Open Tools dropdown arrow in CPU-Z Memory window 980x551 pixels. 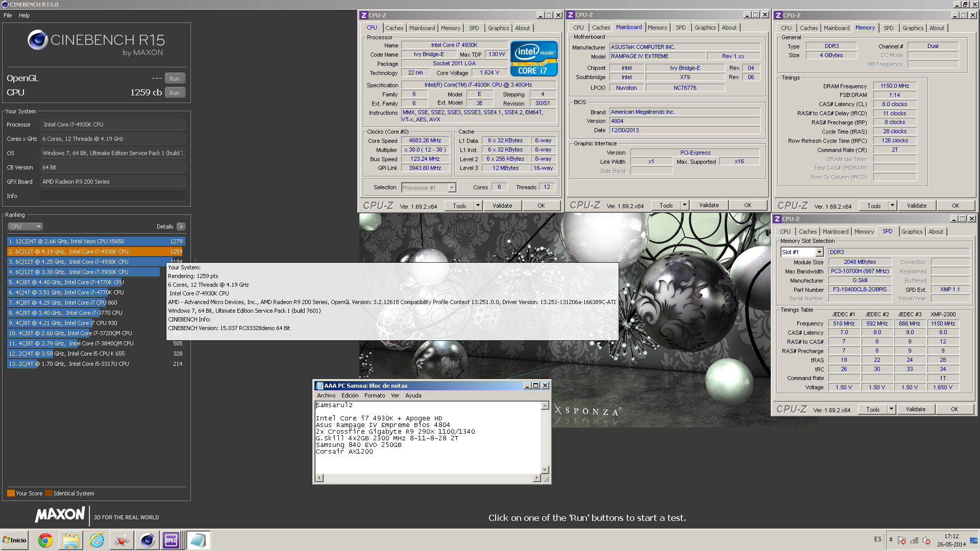tap(892, 206)
